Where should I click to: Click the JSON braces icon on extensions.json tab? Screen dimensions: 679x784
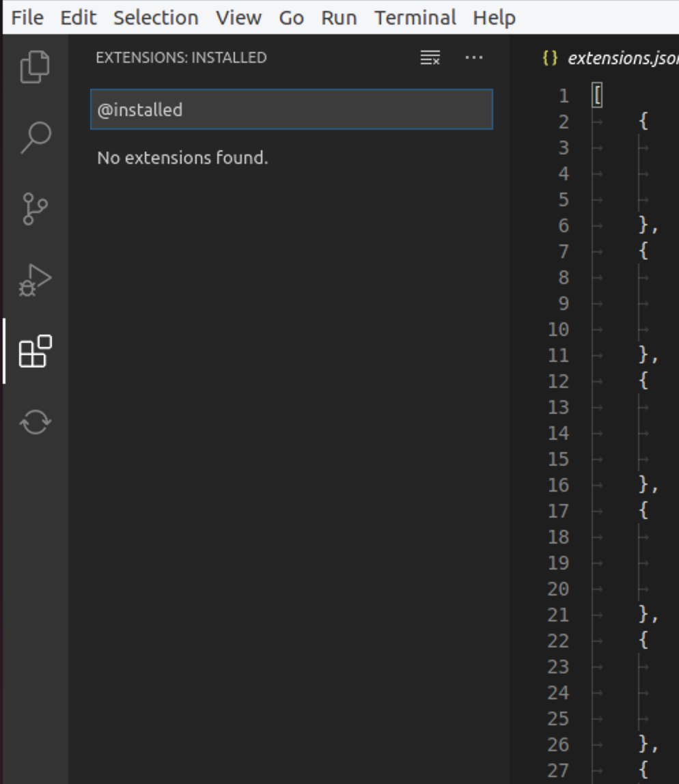[550, 58]
